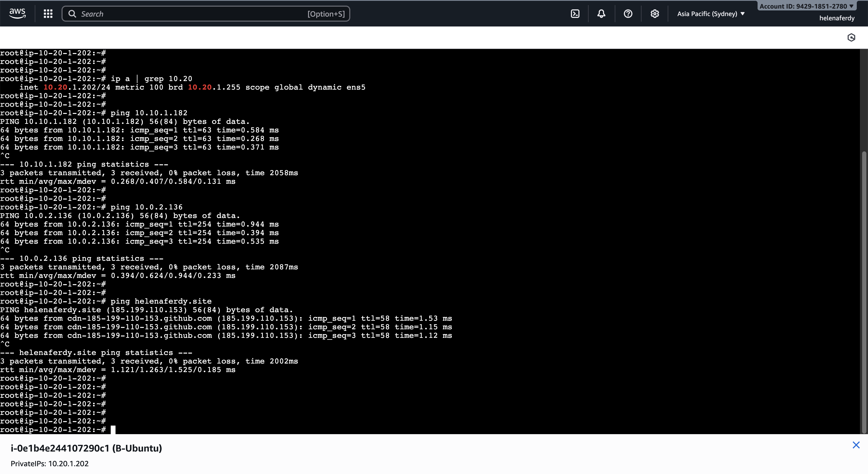
Task: Close the instance info bar with X
Action: click(x=856, y=445)
